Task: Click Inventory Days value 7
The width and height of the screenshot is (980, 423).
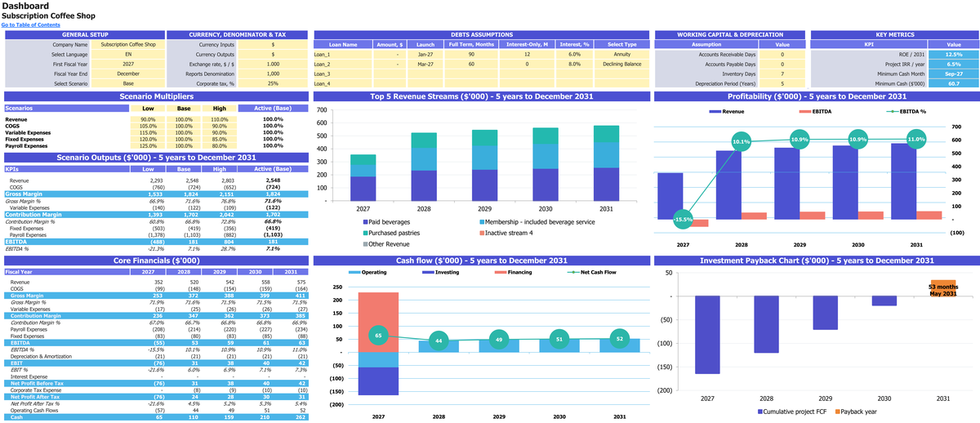Action: click(782, 73)
